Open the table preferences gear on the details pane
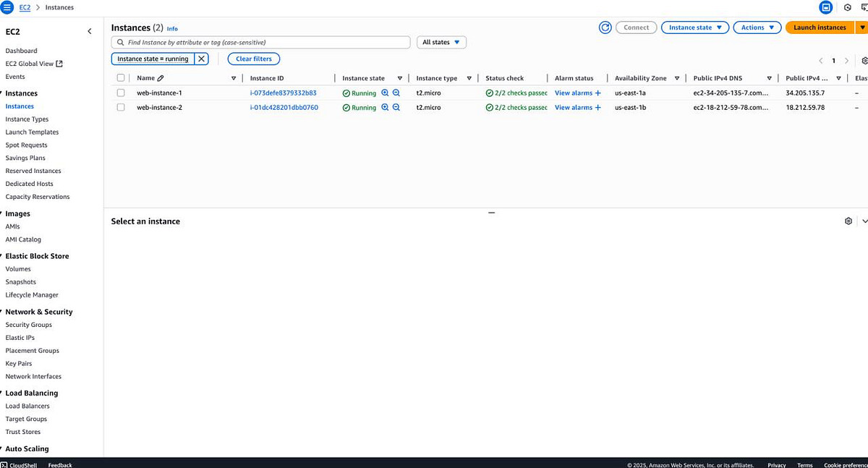Screen dimensions: 868x468 [x=848, y=221]
